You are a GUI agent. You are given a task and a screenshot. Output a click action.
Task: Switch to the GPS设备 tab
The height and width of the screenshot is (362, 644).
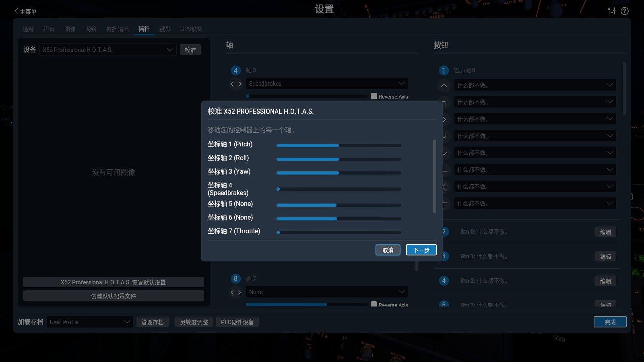191,29
